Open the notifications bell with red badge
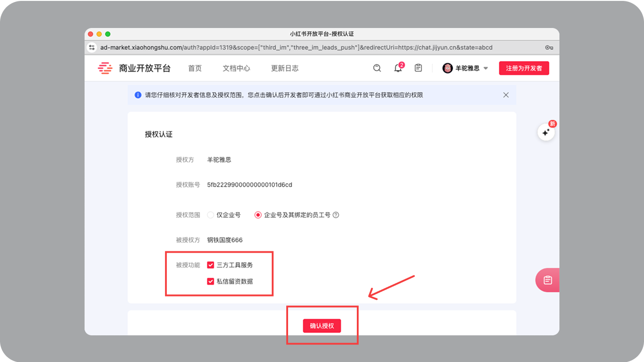 [x=398, y=68]
